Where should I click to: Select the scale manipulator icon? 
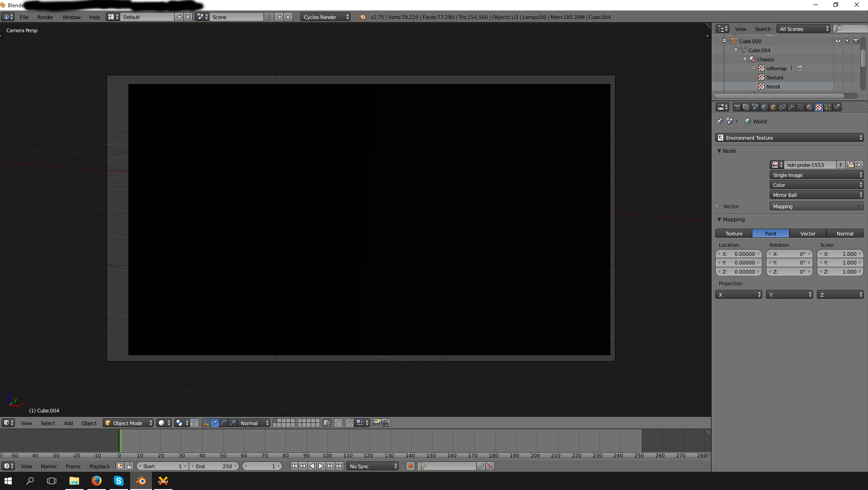pos(233,423)
